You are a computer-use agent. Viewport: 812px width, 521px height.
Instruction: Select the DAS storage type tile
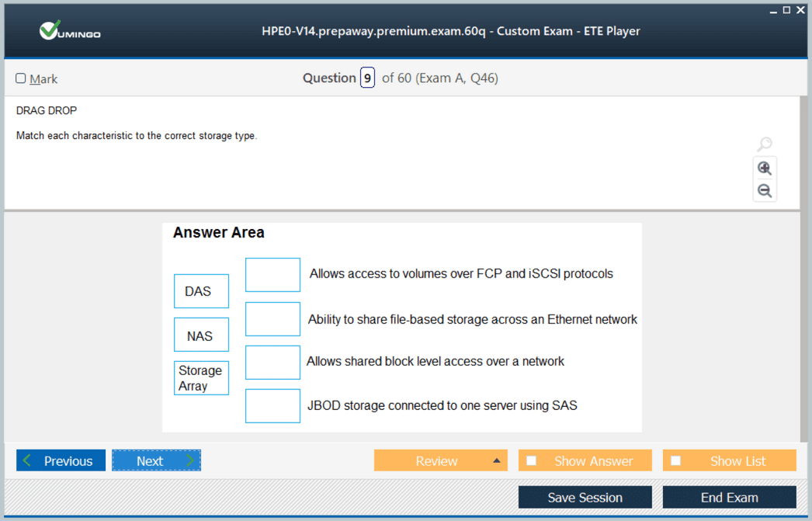[x=201, y=291]
